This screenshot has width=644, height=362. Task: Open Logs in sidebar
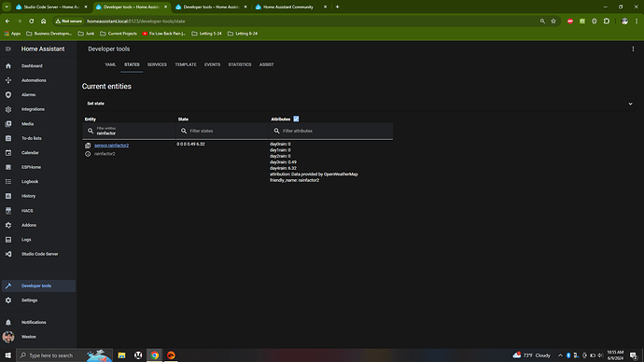tap(38, 240)
